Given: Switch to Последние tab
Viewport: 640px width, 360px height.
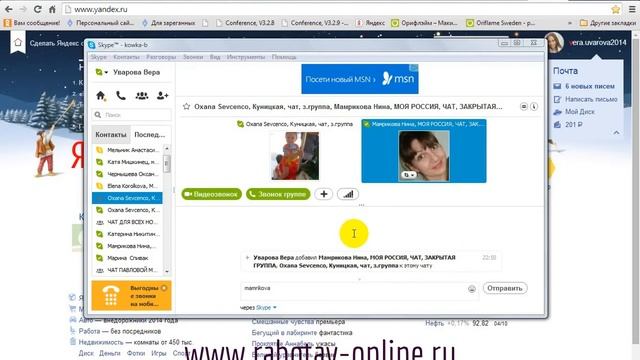Looking at the screenshot, I should coord(150,134).
